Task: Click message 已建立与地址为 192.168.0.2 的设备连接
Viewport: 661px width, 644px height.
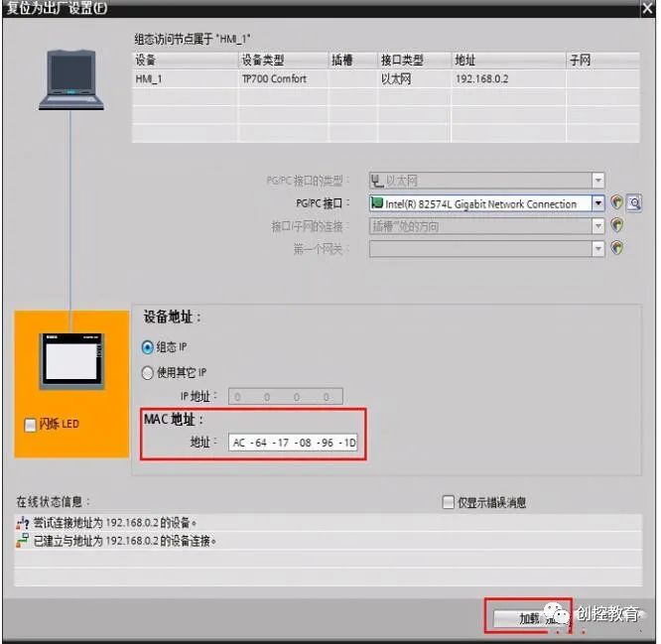Action: click(x=125, y=541)
